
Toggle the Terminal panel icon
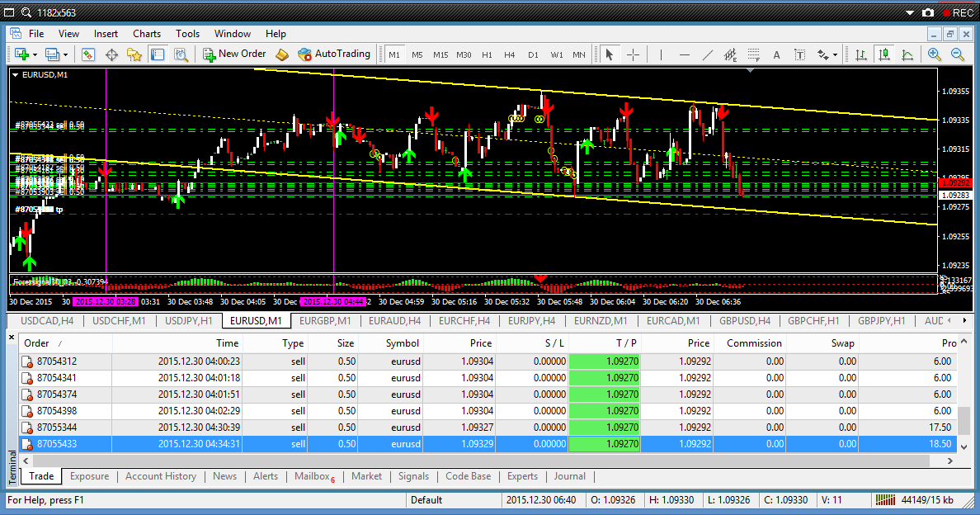click(x=158, y=54)
